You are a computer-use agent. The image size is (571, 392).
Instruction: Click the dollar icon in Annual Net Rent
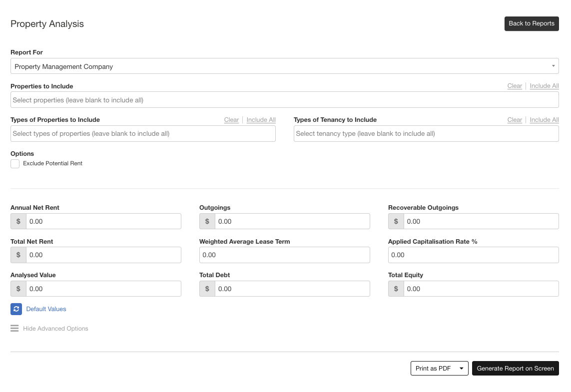tap(18, 221)
